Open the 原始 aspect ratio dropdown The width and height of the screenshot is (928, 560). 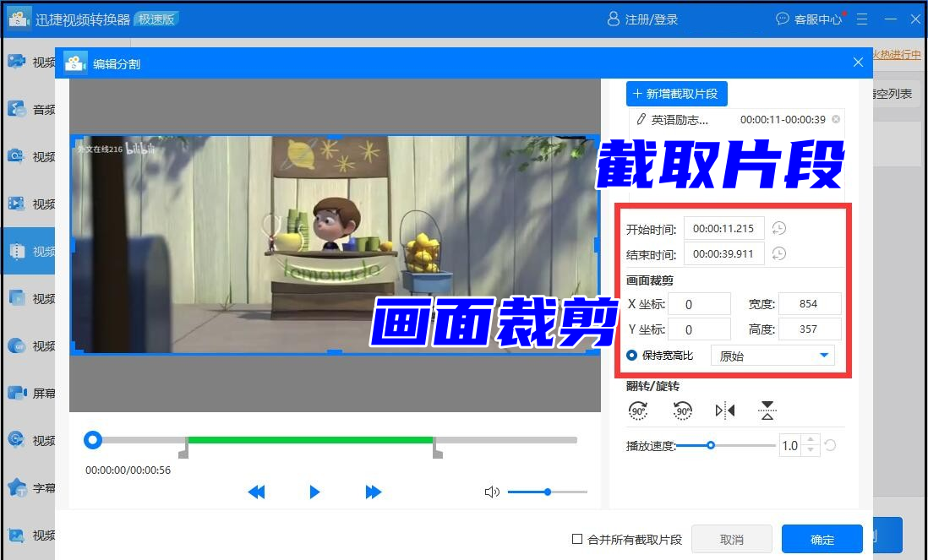tap(773, 356)
